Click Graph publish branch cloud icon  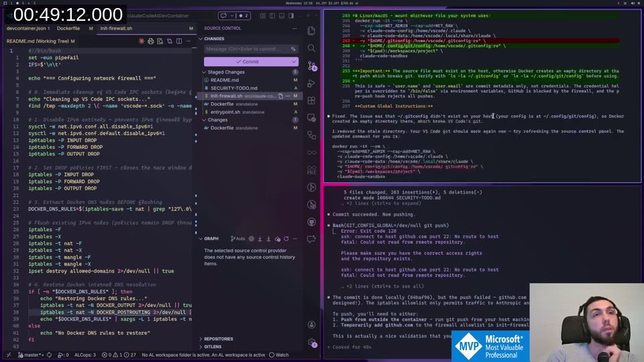(x=278, y=239)
